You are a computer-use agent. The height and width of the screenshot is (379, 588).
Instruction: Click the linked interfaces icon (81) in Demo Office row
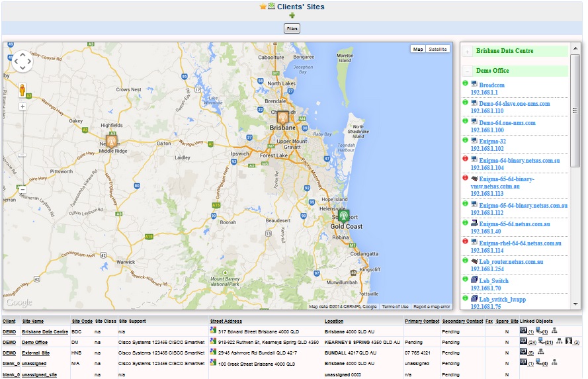(x=541, y=341)
